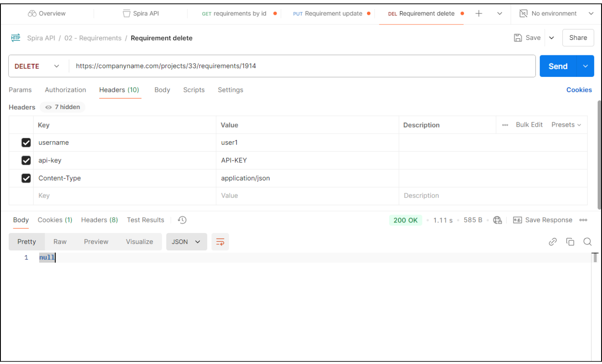
Task: Expand the open tabs list chevron
Action: point(500,13)
